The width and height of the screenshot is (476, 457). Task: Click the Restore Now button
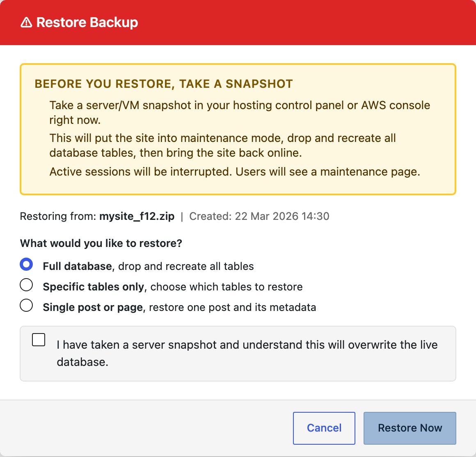click(410, 428)
